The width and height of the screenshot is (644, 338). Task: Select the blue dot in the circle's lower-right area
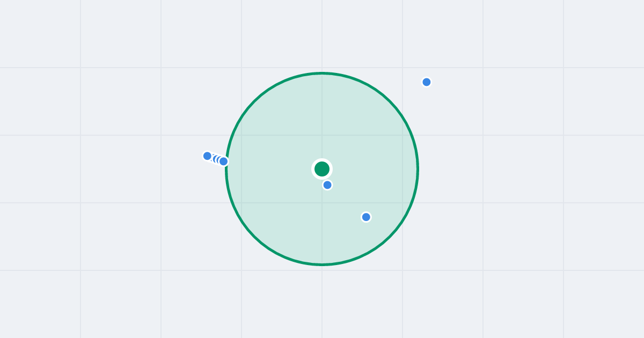(366, 217)
